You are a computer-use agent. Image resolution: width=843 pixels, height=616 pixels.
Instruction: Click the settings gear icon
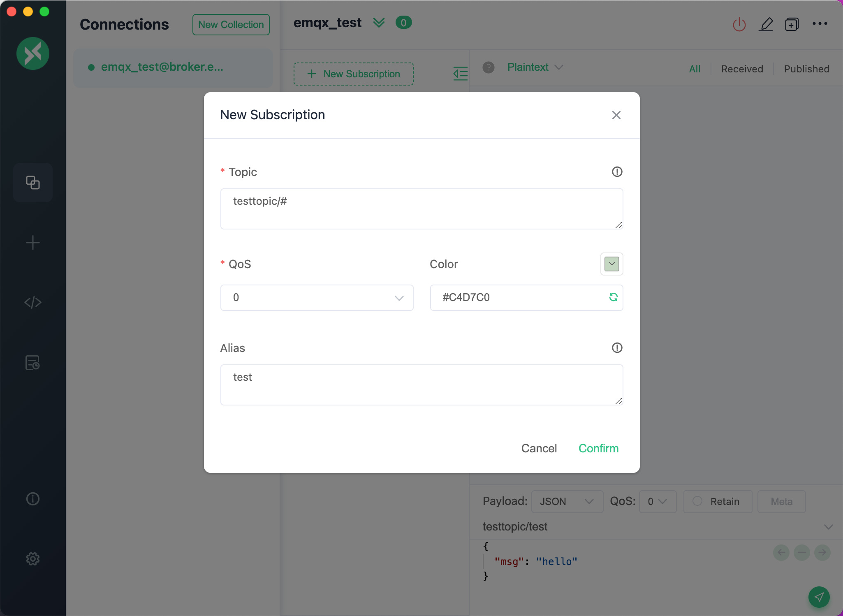[33, 558]
